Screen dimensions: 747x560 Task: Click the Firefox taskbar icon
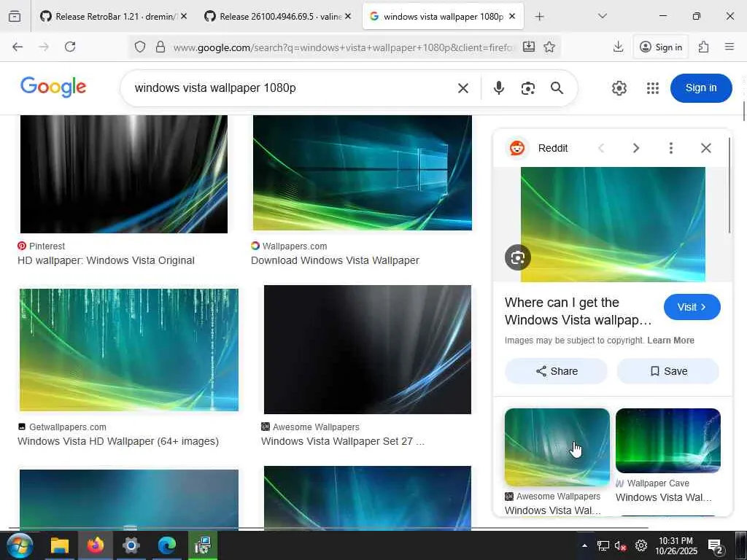point(95,545)
